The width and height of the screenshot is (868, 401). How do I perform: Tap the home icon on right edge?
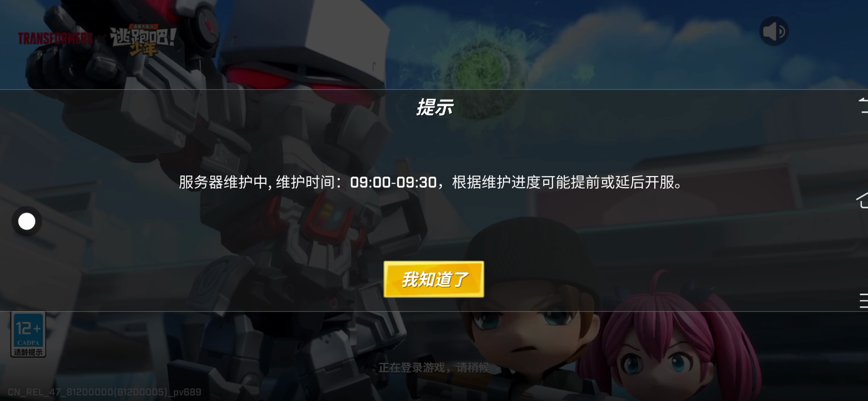click(862, 199)
